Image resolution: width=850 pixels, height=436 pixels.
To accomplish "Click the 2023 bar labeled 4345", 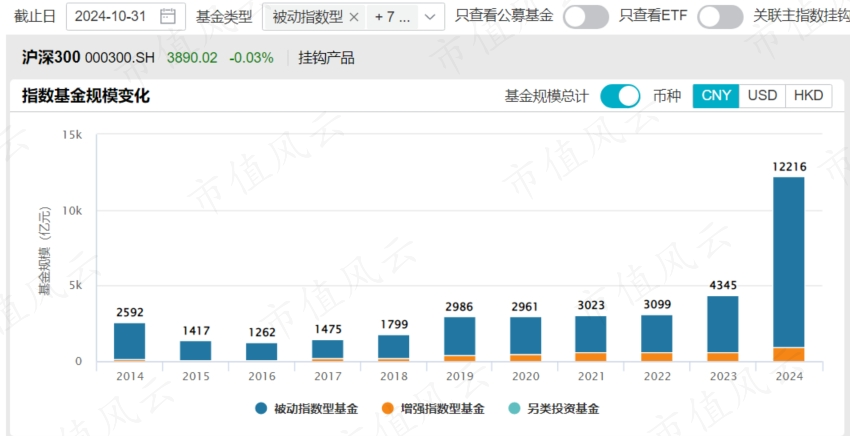I will (723, 329).
